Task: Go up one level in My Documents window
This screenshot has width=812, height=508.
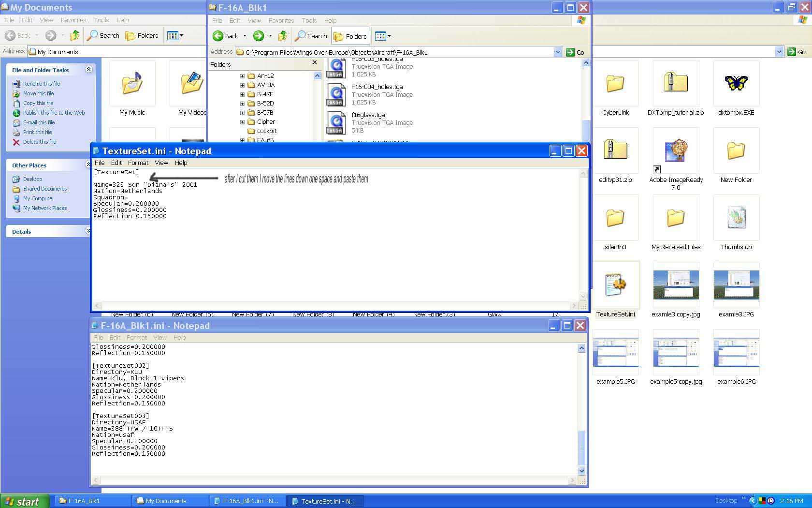Action: 74,35
